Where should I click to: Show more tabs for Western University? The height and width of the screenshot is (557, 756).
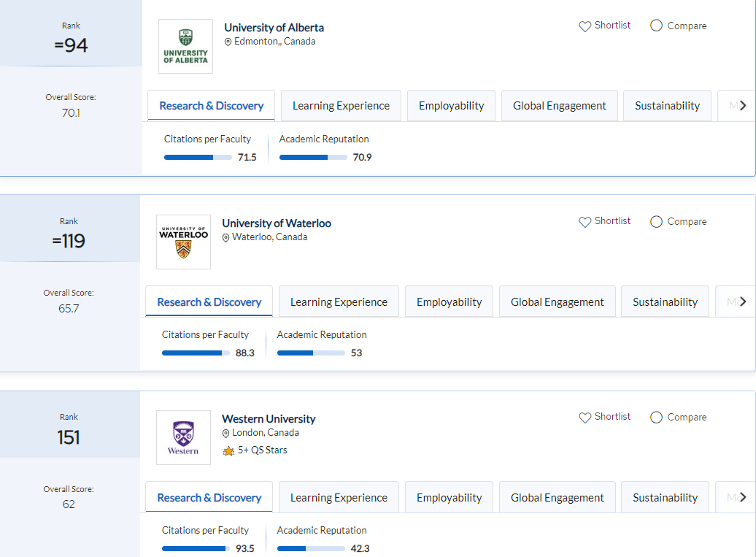click(742, 497)
